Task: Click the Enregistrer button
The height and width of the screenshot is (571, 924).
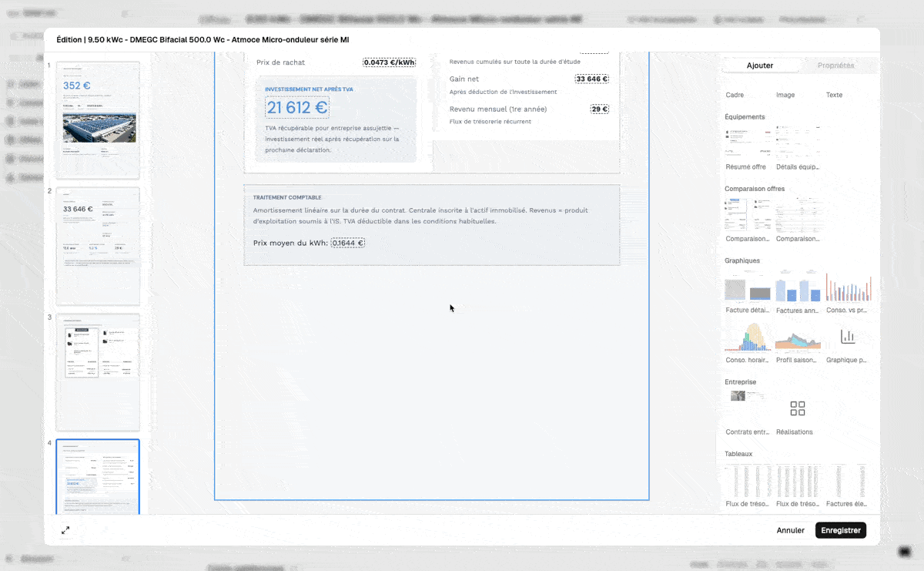Action: (840, 530)
